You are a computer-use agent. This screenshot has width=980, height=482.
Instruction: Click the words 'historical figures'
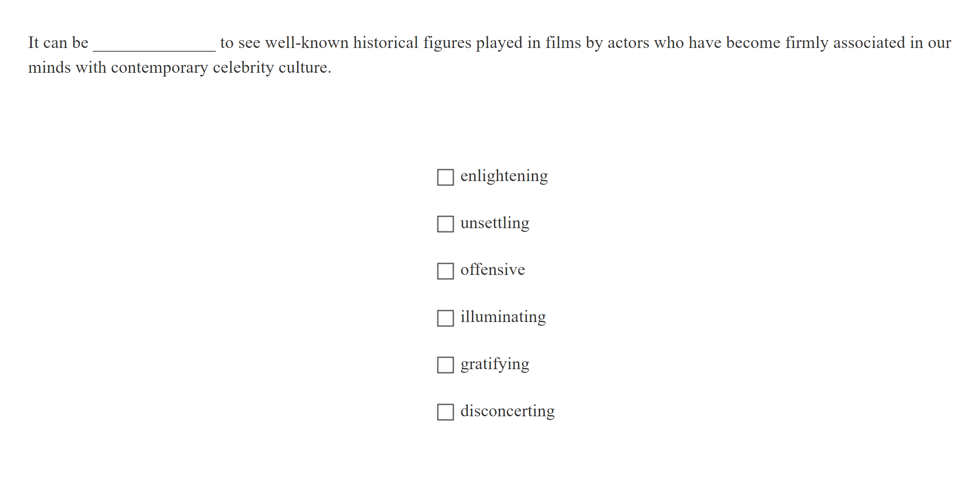tap(412, 43)
